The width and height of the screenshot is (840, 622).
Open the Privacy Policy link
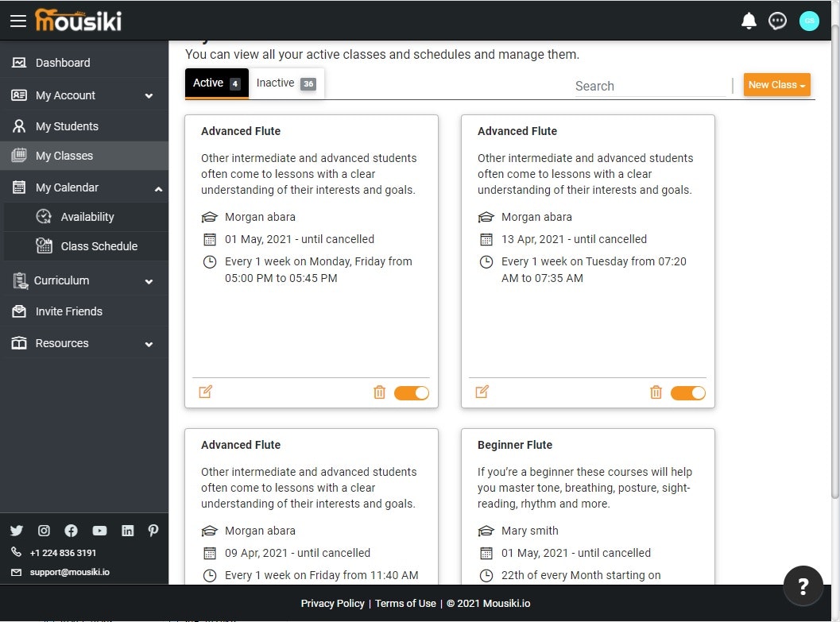point(332,603)
